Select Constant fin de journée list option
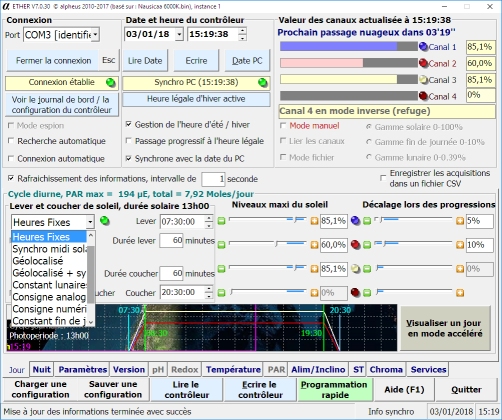This screenshot has width=502, height=420. (x=49, y=321)
